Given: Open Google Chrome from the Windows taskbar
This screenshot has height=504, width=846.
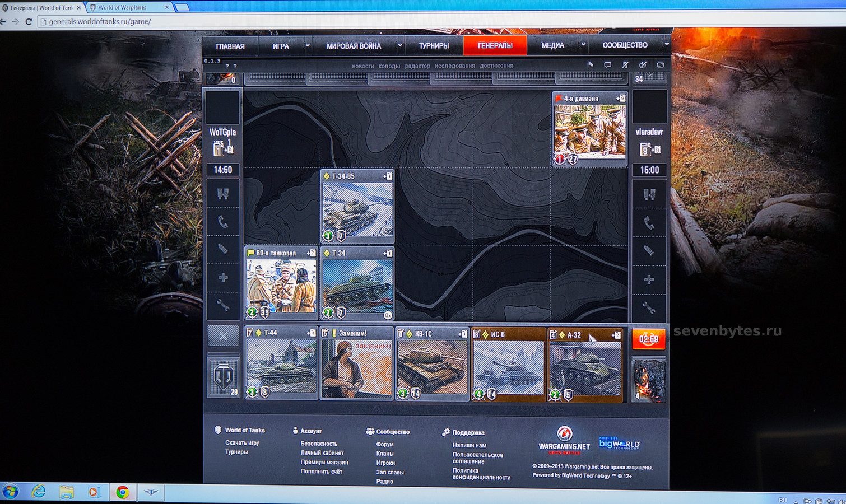Looking at the screenshot, I should tap(123, 492).
